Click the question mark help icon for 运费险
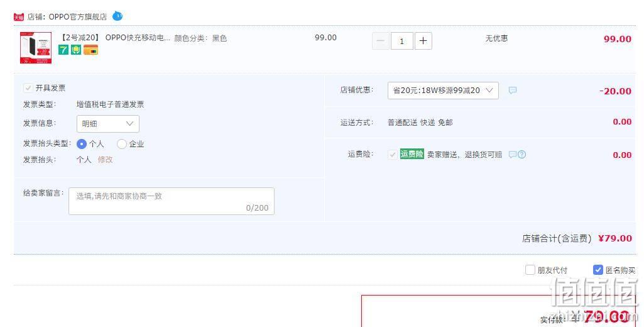 tap(521, 155)
